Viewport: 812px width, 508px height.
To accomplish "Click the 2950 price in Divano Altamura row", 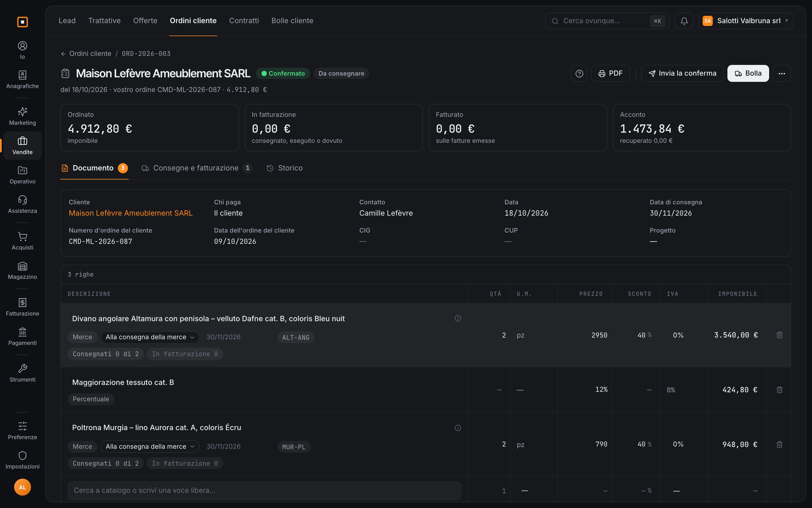I will [x=599, y=335].
